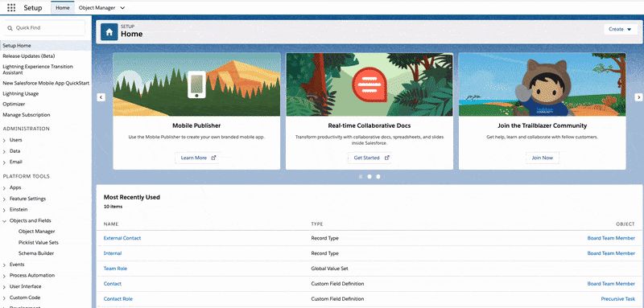Open the Precursive Task object link
644x308 pixels.
pos(618,299)
